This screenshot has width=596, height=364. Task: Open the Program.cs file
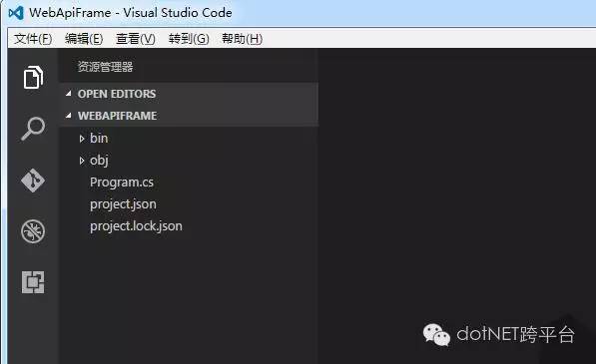tap(122, 182)
